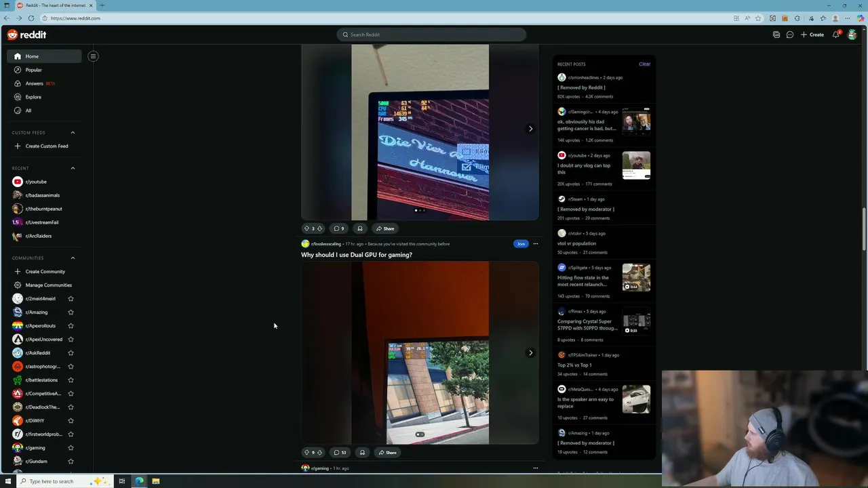Favorite r/ApexUncovered with its star

pyautogui.click(x=71, y=340)
